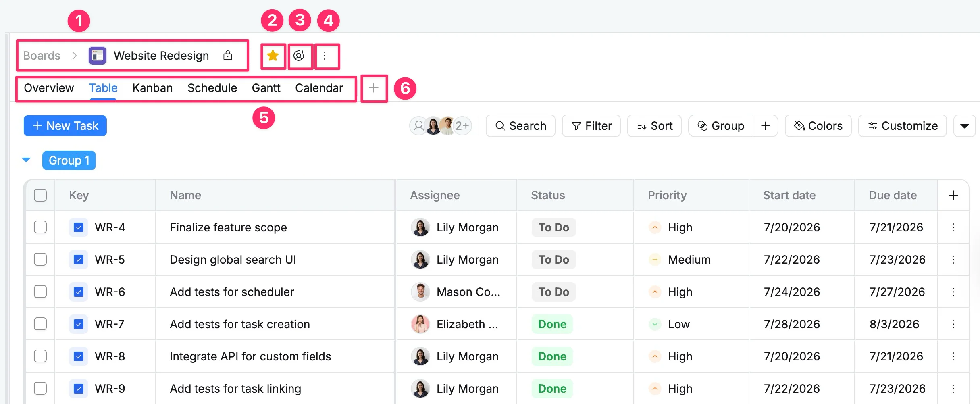This screenshot has height=404, width=980.
Task: Open the board's three-dot options menu
Action: [325, 56]
